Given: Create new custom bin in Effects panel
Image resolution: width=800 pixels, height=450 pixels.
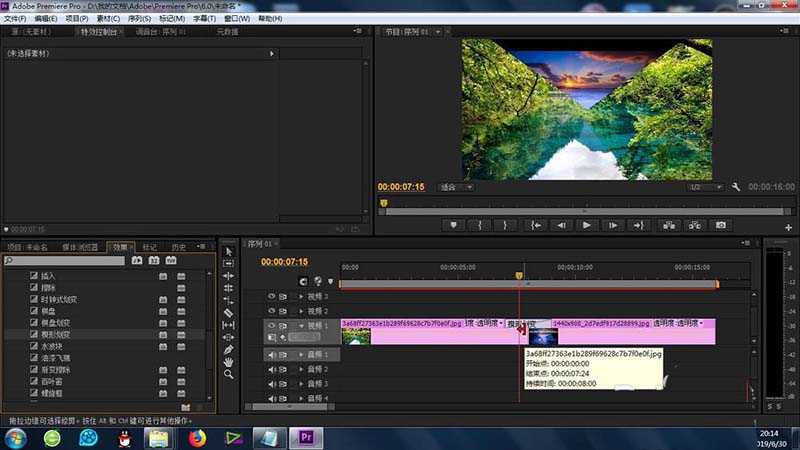Looking at the screenshot, I should tap(186, 407).
